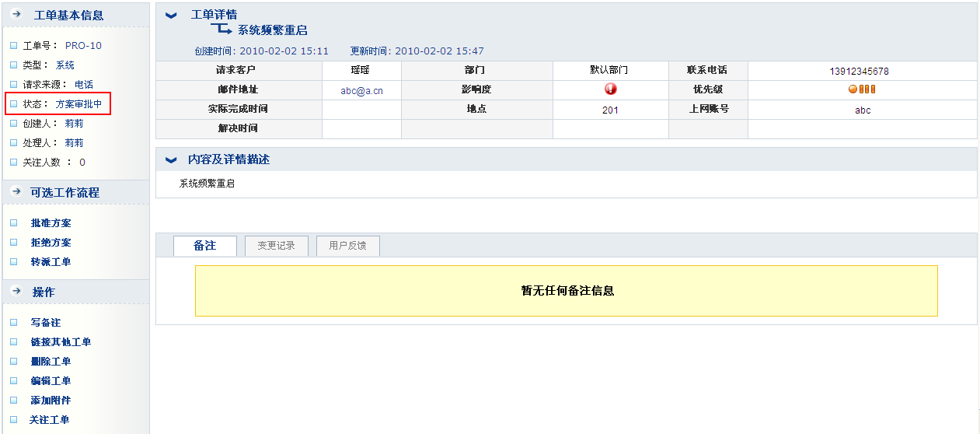Click arrow icon next to 可选工作流程
This screenshot has height=434, width=980.
[x=16, y=192]
